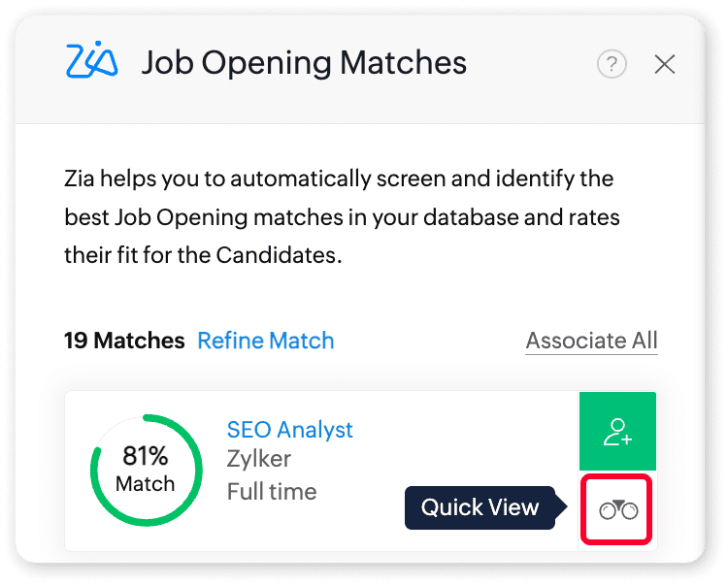Open the help question mark icon
Image resolution: width=728 pixels, height=586 pixels.
click(x=612, y=64)
